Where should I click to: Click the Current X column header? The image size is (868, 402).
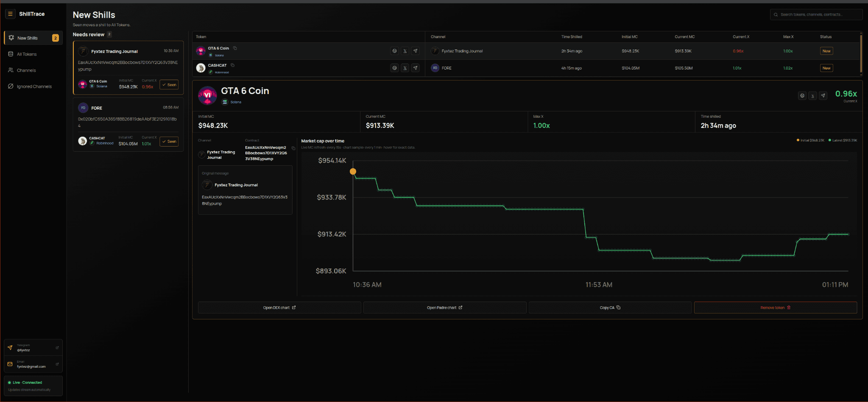pos(741,37)
